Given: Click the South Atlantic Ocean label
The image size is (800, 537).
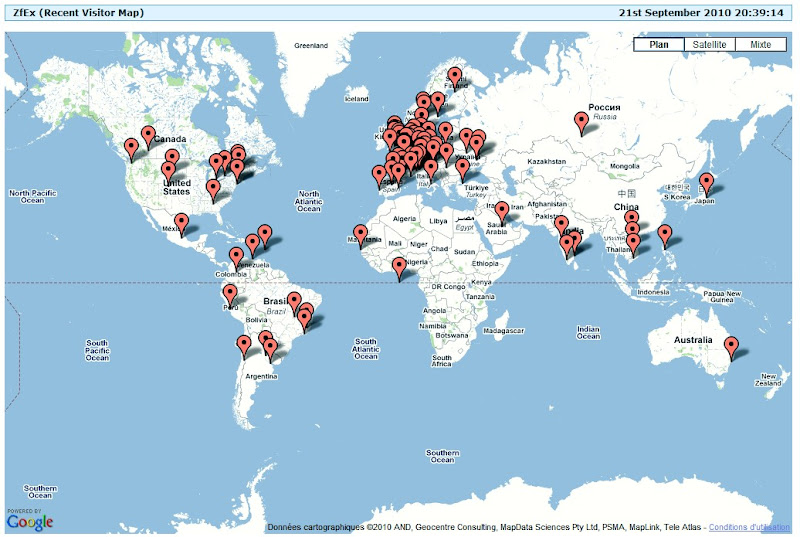Looking at the screenshot, I should [365, 349].
